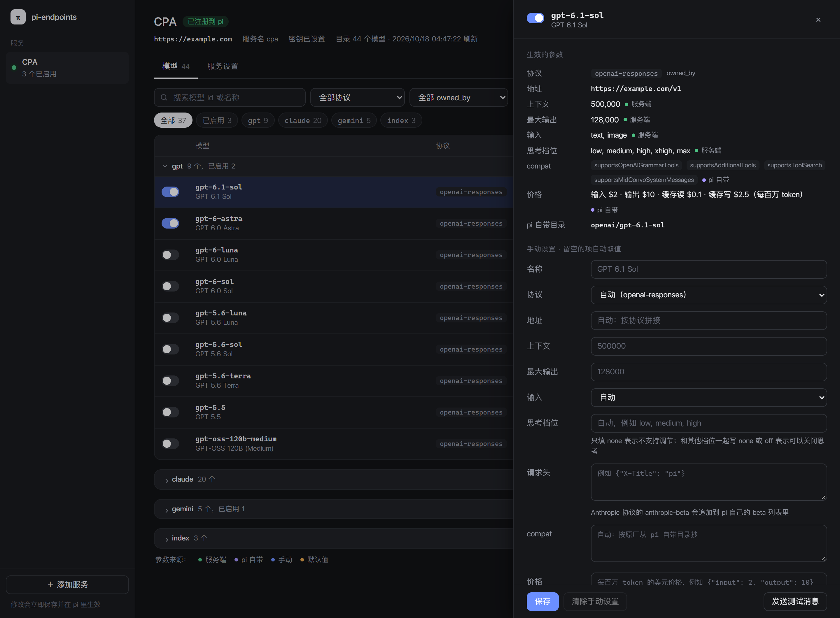The width and height of the screenshot is (840, 618).
Task: Switch to the 模型 tab
Action: tap(176, 66)
